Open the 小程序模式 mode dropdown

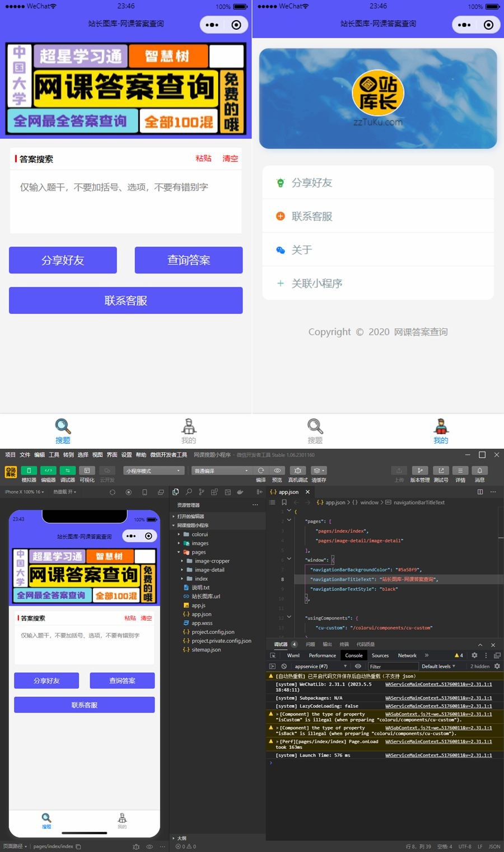point(154,471)
